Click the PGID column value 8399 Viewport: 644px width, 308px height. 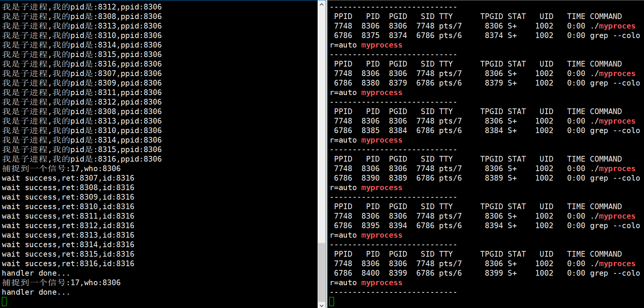398,273
